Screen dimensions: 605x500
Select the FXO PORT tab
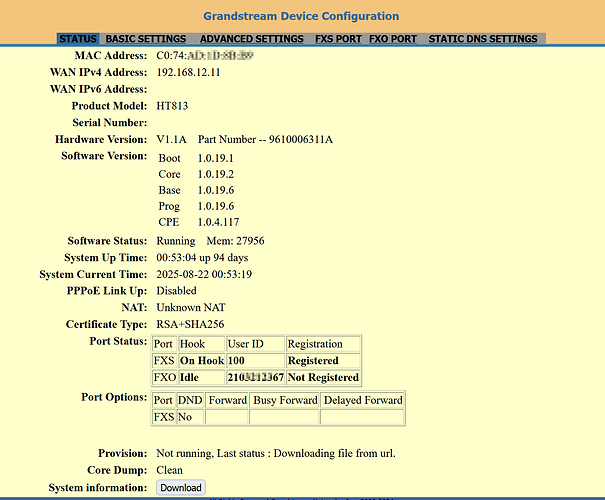pyautogui.click(x=393, y=39)
